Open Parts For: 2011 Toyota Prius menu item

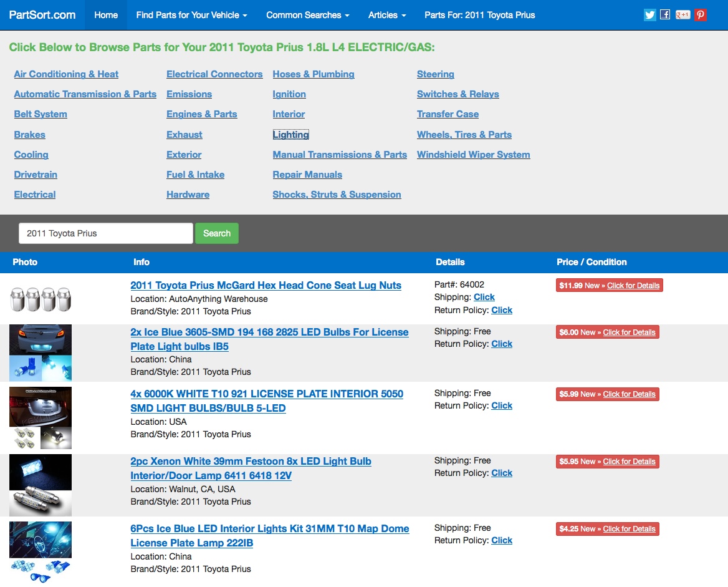(x=479, y=15)
